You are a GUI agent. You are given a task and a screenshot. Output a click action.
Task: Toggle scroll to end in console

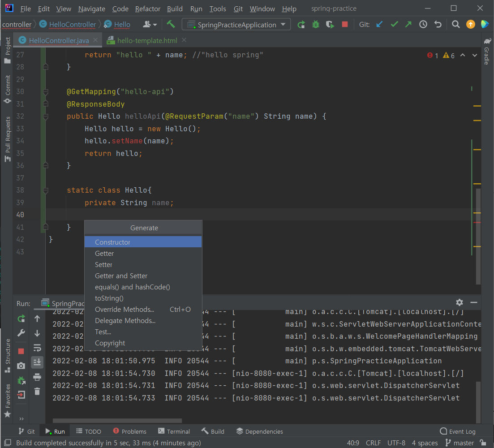37,362
